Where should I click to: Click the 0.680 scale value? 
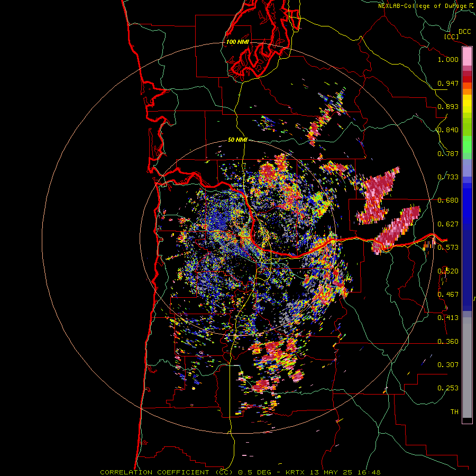[x=448, y=200]
